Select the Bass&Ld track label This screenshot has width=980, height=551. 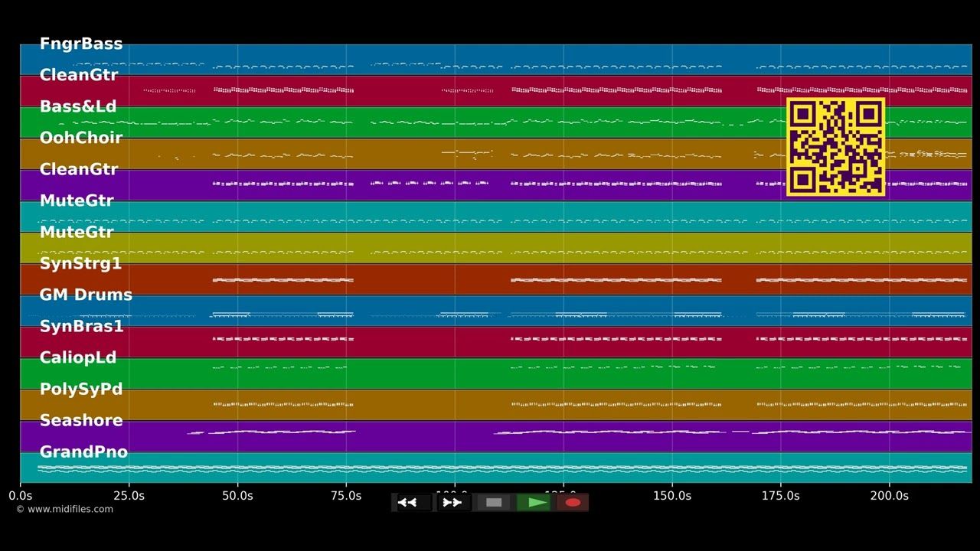tap(78, 106)
